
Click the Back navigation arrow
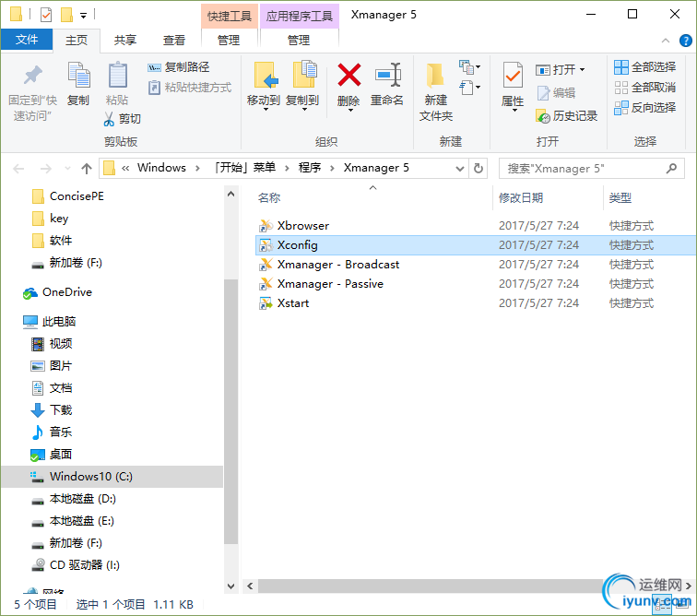(x=18, y=169)
